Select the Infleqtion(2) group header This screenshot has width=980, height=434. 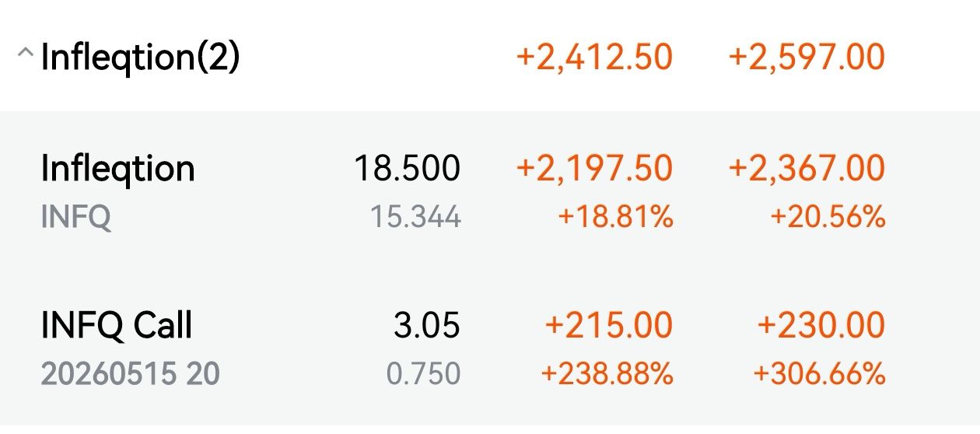[x=140, y=58]
